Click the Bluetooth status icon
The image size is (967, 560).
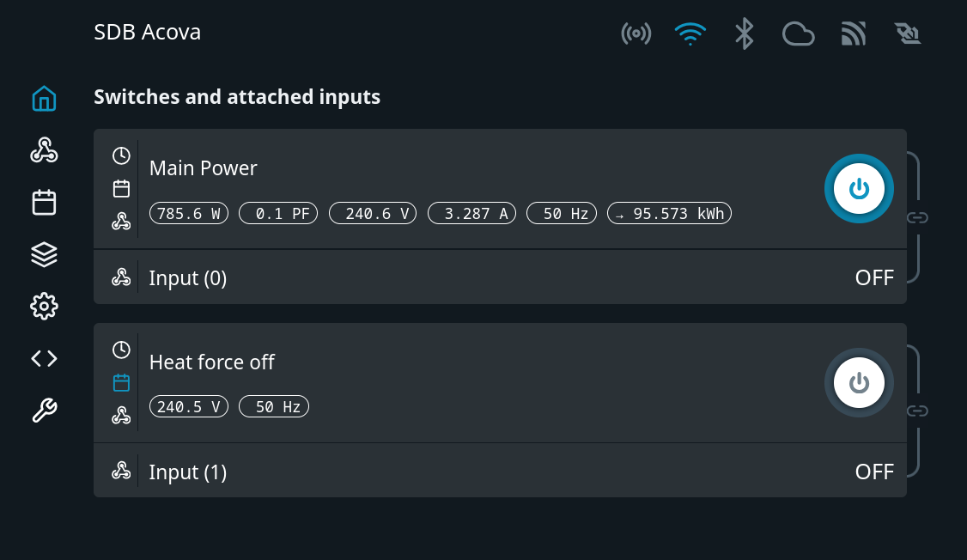click(x=744, y=33)
